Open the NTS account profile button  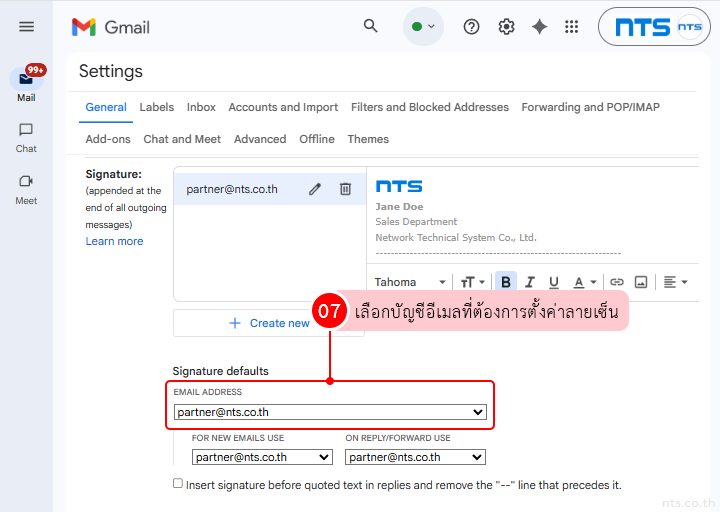(654, 27)
